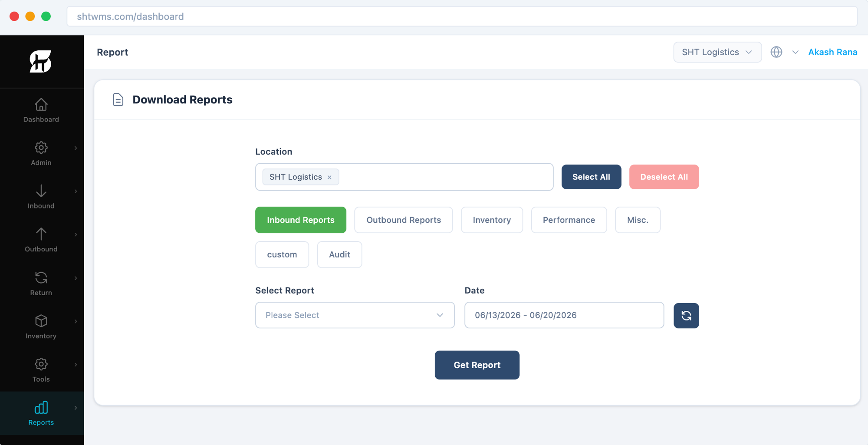Expand the Return submenu chevron
The image size is (868, 445).
point(76,278)
